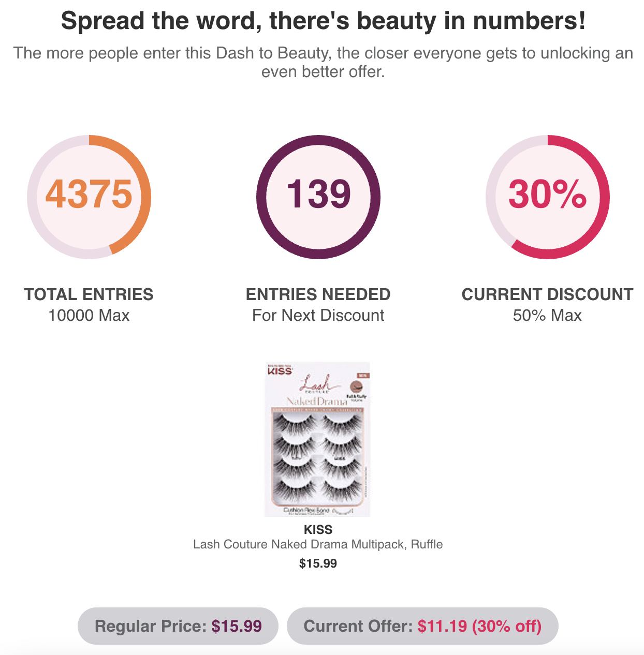Click the purple 139 entries needed circle
The height and width of the screenshot is (655, 644).
pyautogui.click(x=318, y=197)
